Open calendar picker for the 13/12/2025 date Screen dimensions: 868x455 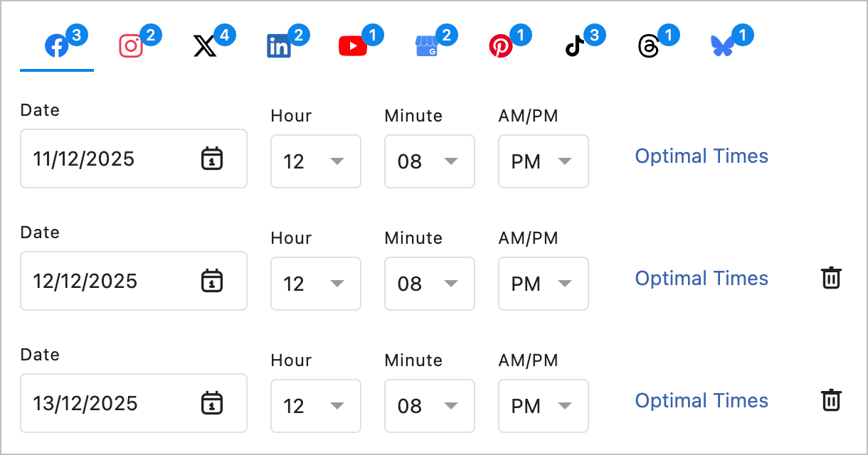click(212, 403)
